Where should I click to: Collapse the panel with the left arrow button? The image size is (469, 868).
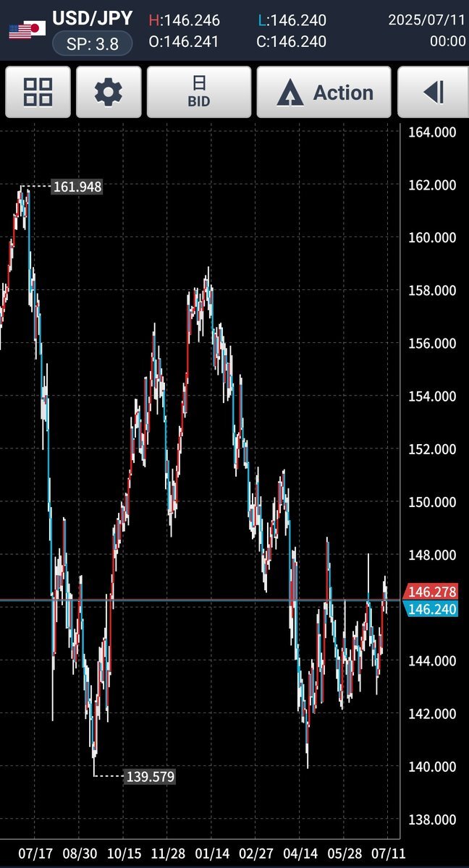point(434,92)
